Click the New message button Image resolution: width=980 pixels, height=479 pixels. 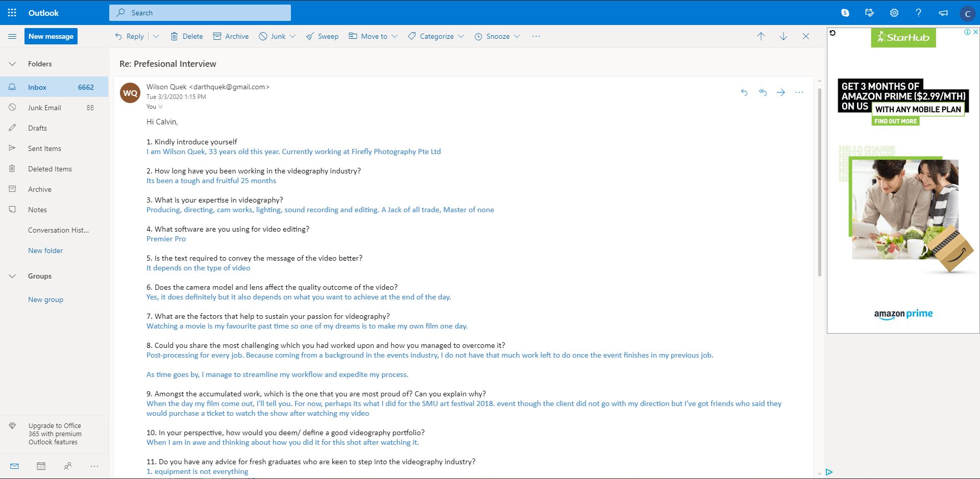click(51, 36)
